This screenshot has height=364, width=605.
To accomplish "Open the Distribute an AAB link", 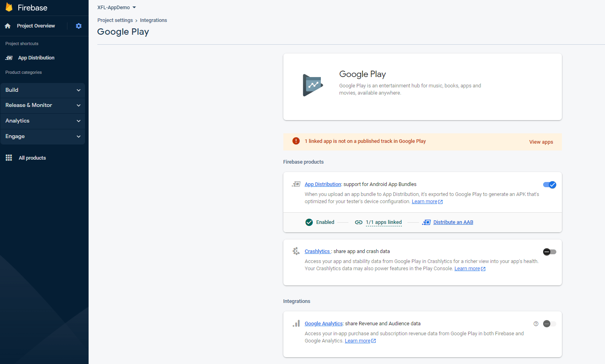I will coord(453,222).
